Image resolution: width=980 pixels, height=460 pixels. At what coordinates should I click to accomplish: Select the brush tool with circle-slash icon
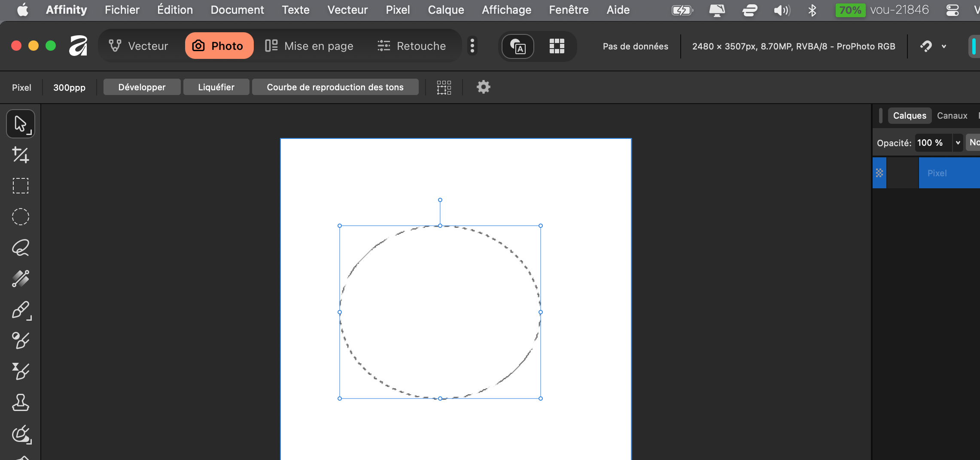click(20, 340)
